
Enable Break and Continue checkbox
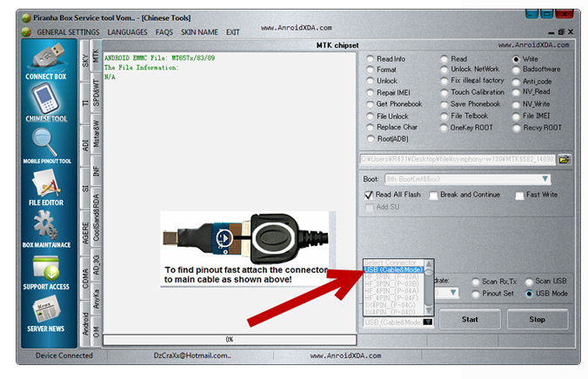(x=433, y=195)
